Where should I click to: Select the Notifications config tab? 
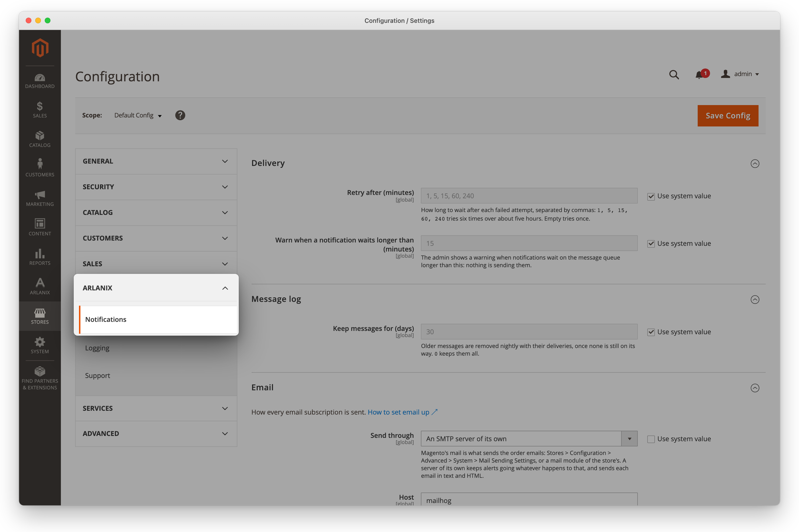(158, 319)
